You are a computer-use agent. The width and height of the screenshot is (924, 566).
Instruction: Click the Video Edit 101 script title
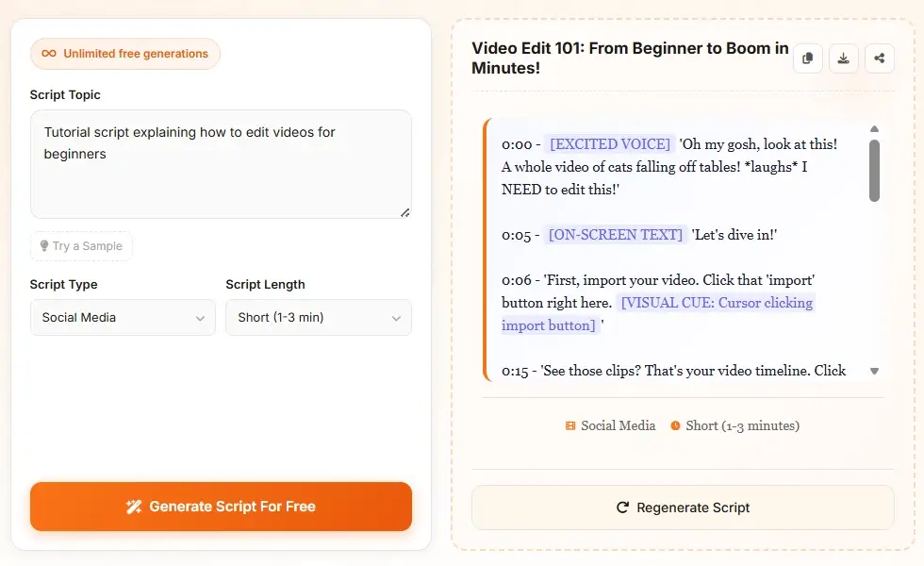pyautogui.click(x=630, y=58)
